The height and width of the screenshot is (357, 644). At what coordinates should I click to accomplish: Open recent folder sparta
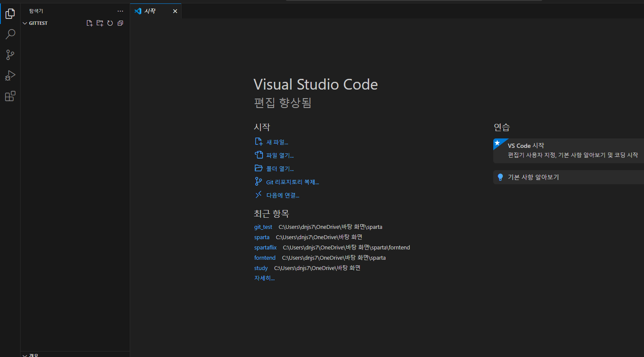click(x=262, y=237)
